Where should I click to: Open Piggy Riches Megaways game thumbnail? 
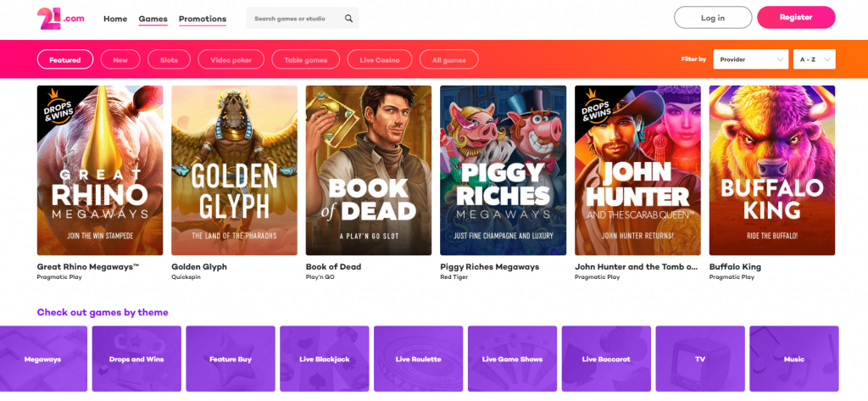(x=504, y=170)
